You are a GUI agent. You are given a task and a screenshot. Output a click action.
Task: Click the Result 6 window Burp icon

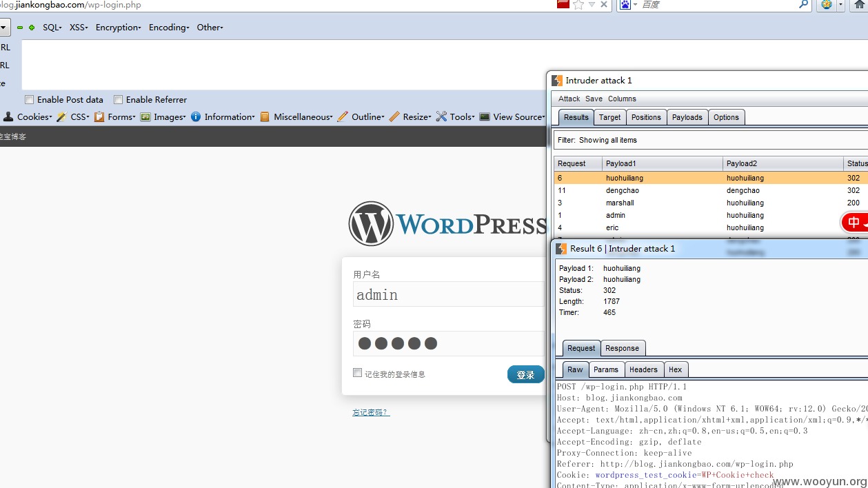[x=562, y=249]
